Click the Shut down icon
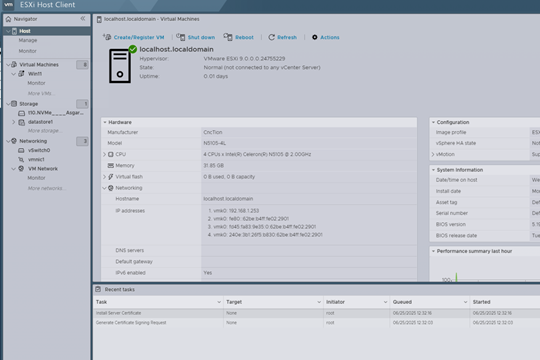540x360 pixels. [x=181, y=37]
